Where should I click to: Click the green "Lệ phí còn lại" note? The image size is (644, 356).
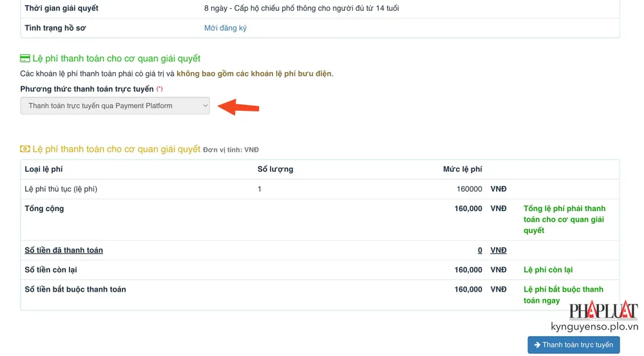point(548,270)
